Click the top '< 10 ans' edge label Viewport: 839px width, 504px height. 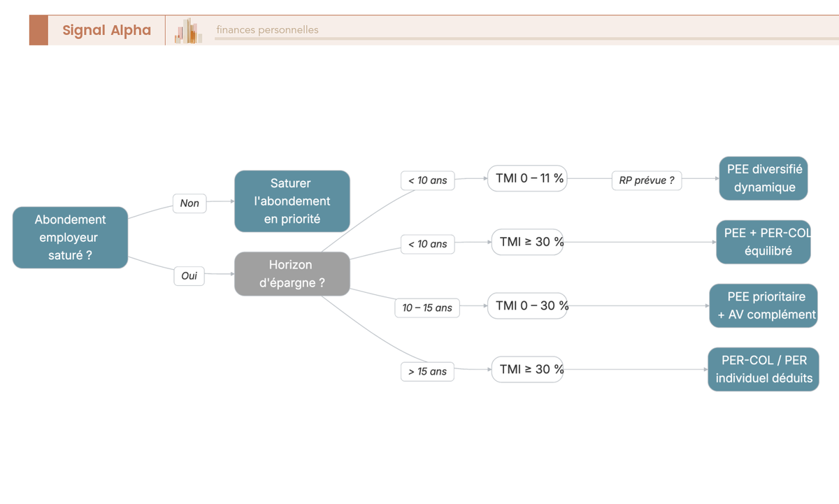(428, 180)
